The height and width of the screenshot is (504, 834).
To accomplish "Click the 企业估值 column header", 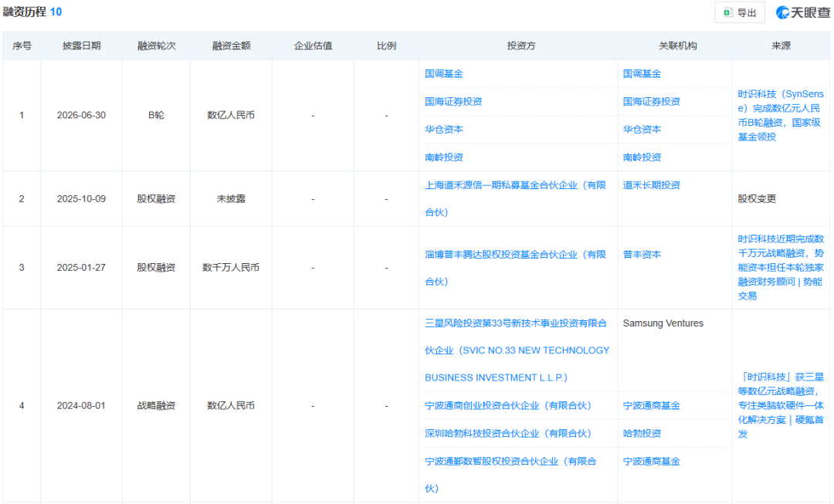I will click(313, 46).
